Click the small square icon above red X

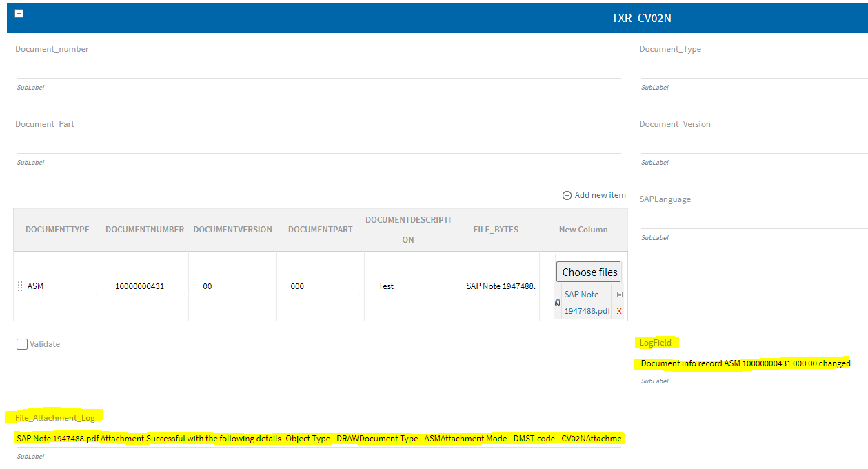coord(619,295)
